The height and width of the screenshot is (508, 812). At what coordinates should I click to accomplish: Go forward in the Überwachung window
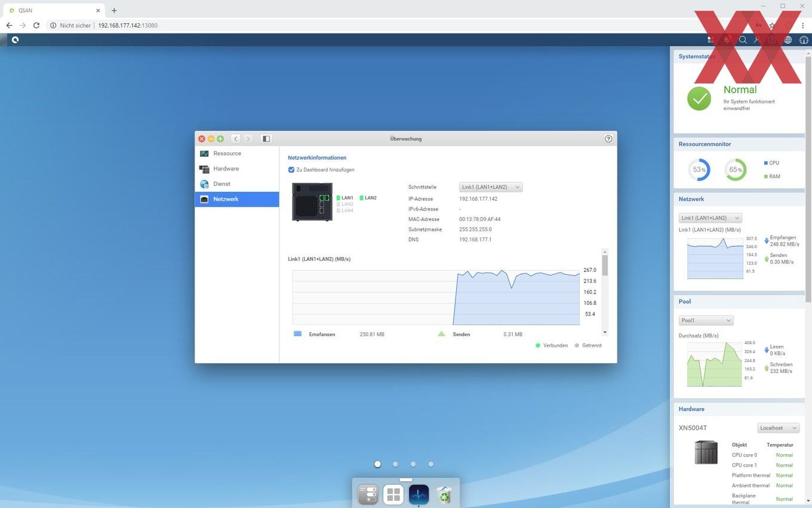click(248, 139)
